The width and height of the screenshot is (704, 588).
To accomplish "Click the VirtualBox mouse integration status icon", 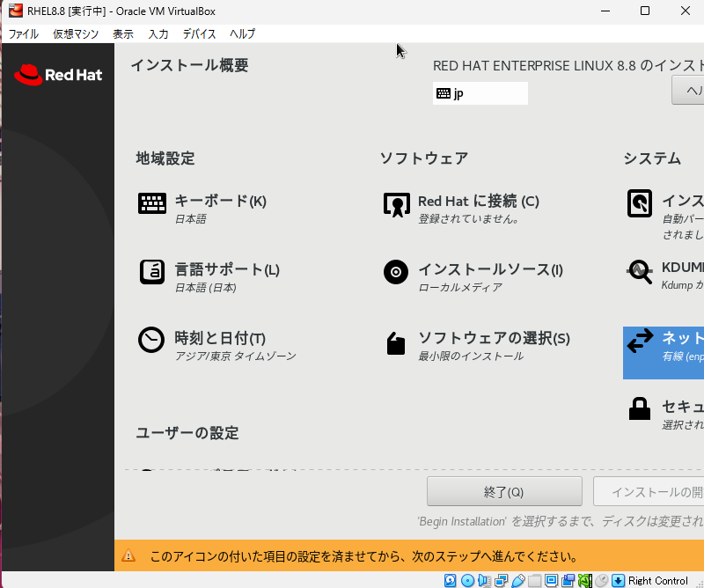I will 602,580.
